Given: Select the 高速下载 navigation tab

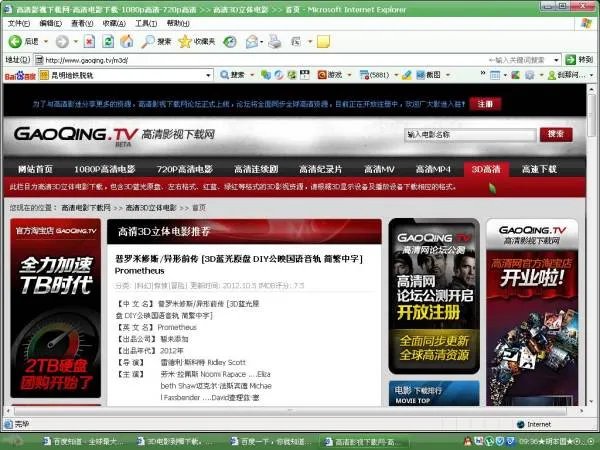Looking at the screenshot, I should pos(539,169).
